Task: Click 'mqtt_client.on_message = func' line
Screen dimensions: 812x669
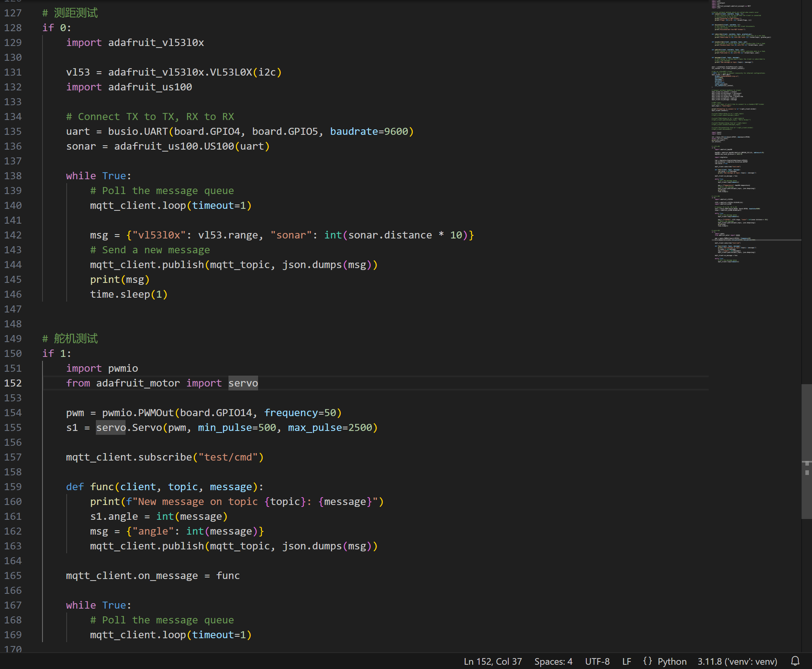Action: [153, 575]
